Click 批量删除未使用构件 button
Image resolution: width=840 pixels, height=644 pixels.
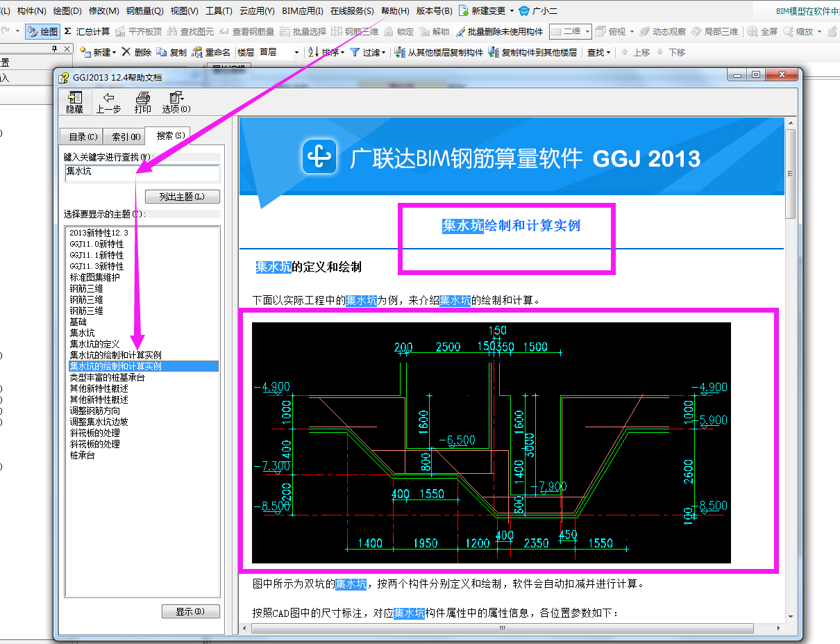[x=499, y=32]
